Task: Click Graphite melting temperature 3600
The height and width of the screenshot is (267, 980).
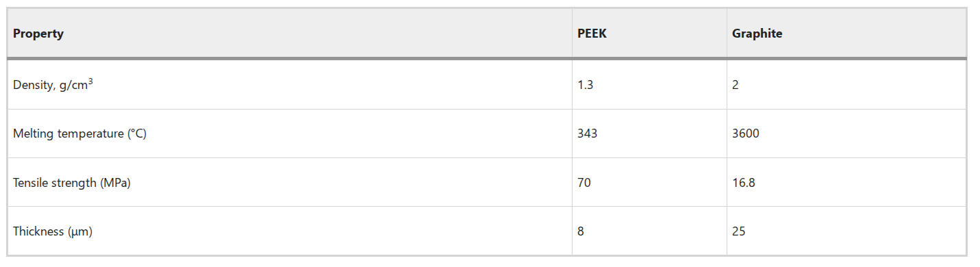Action: [x=746, y=133]
